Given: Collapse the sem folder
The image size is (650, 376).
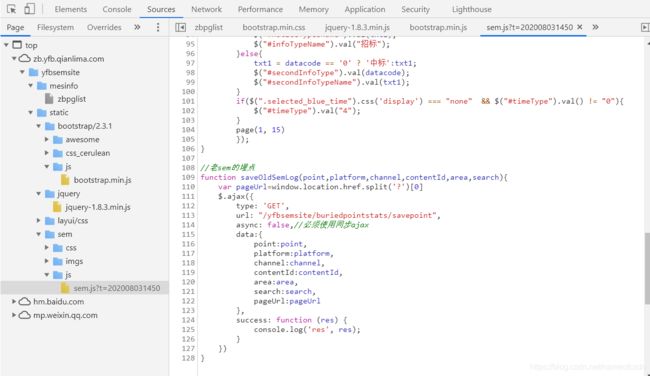Looking at the screenshot, I should [39, 234].
